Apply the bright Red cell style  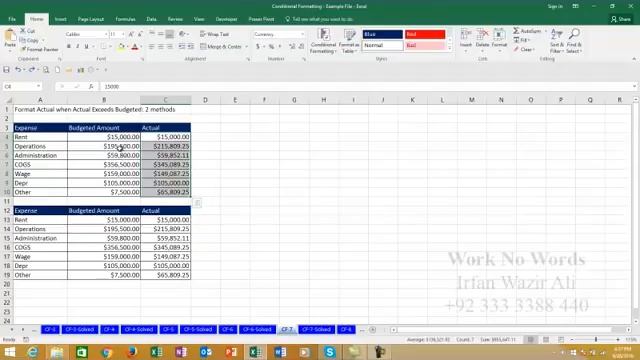pyautogui.click(x=425, y=34)
